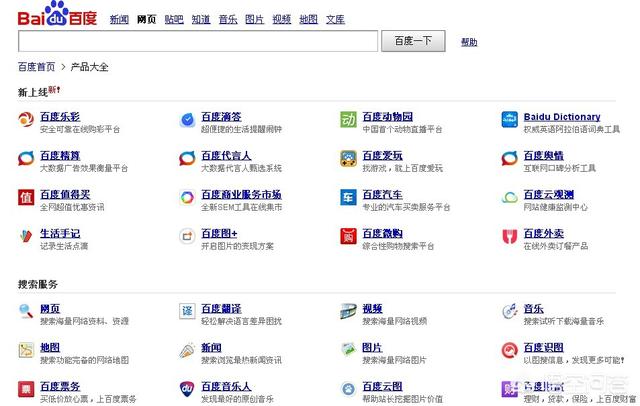Switch to the 新闻 tab in top navigation

(119, 19)
